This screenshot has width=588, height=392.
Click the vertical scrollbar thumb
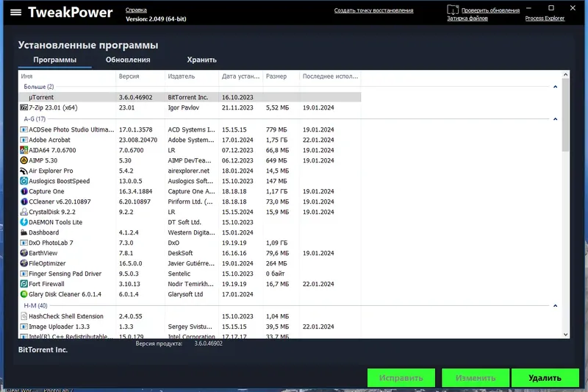pos(565,115)
